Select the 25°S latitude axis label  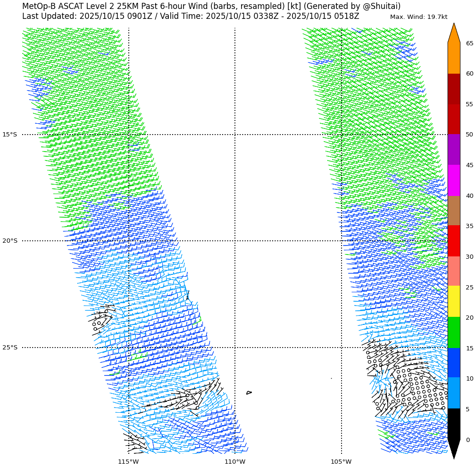(x=9, y=348)
